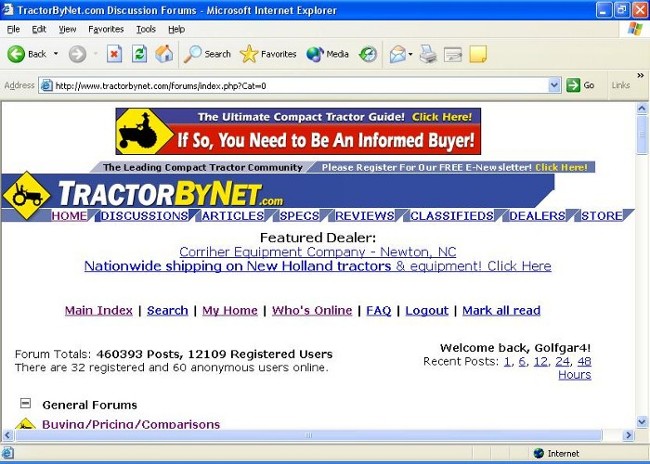Open the Media globe toolbar button
Viewport: 650px width, 464px height.
coord(327,54)
